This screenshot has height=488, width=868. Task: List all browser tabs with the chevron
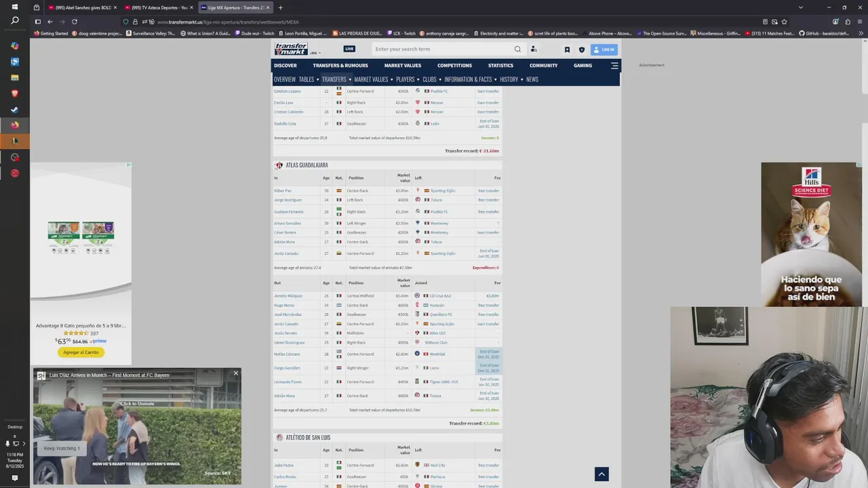point(801,7)
